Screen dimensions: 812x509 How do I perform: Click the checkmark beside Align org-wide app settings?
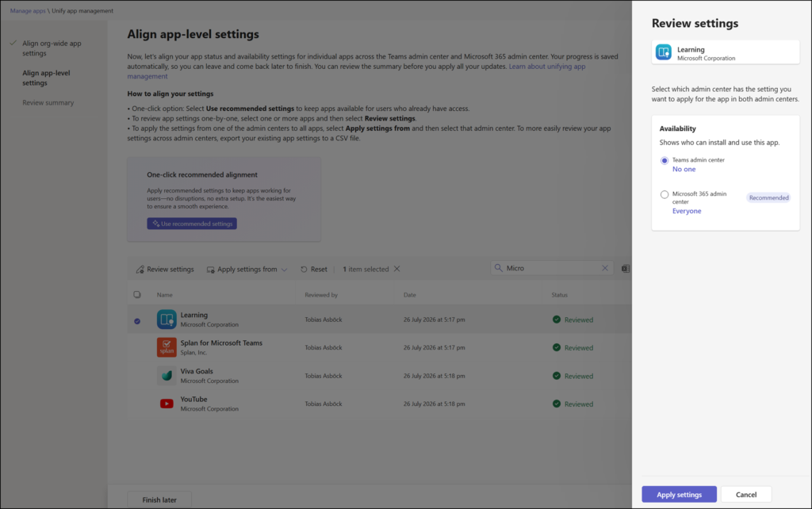(13, 43)
